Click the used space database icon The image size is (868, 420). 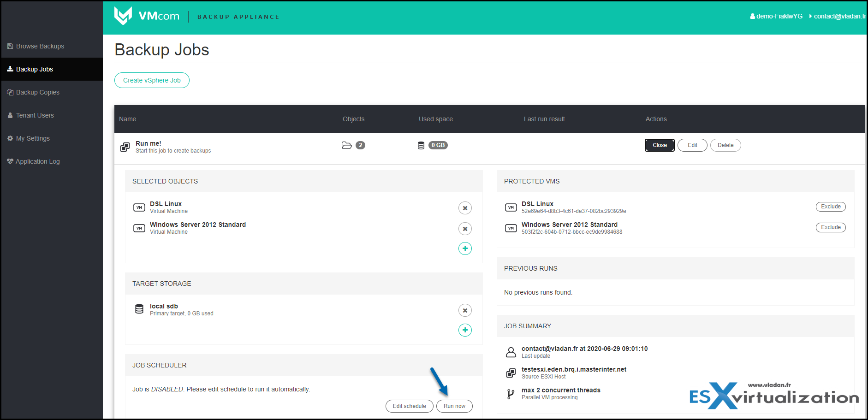421,145
